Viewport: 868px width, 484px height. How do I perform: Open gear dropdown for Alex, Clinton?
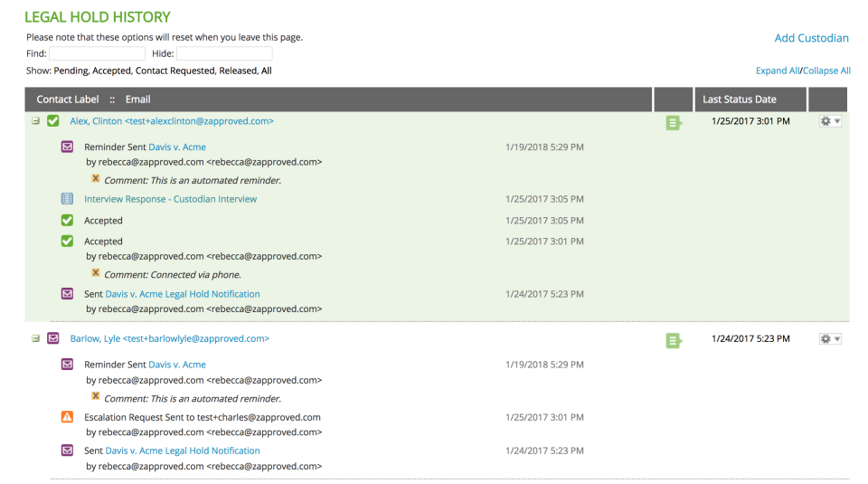pos(829,121)
